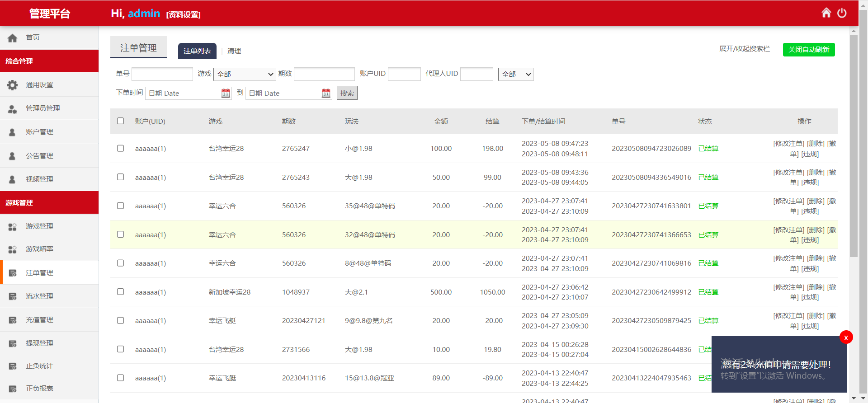This screenshot has width=868, height=403.
Task: Check the row with 35@48@单特码
Action: coord(120,206)
